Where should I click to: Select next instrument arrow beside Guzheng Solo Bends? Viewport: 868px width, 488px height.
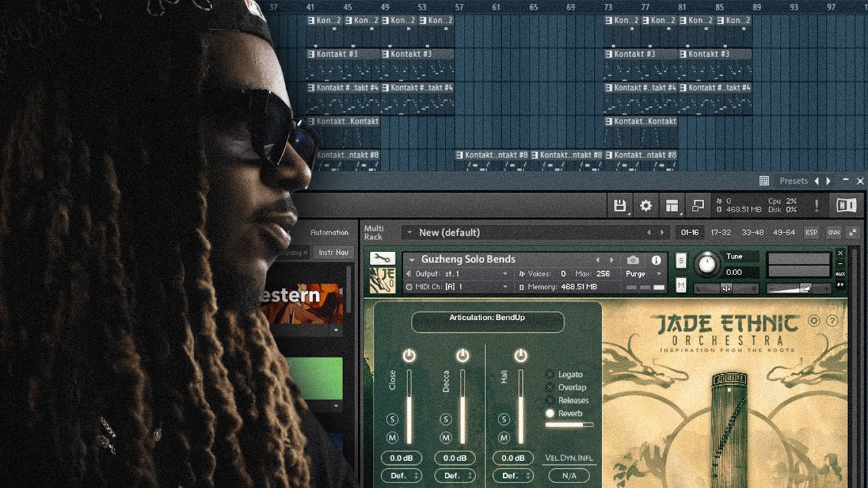[x=612, y=260]
